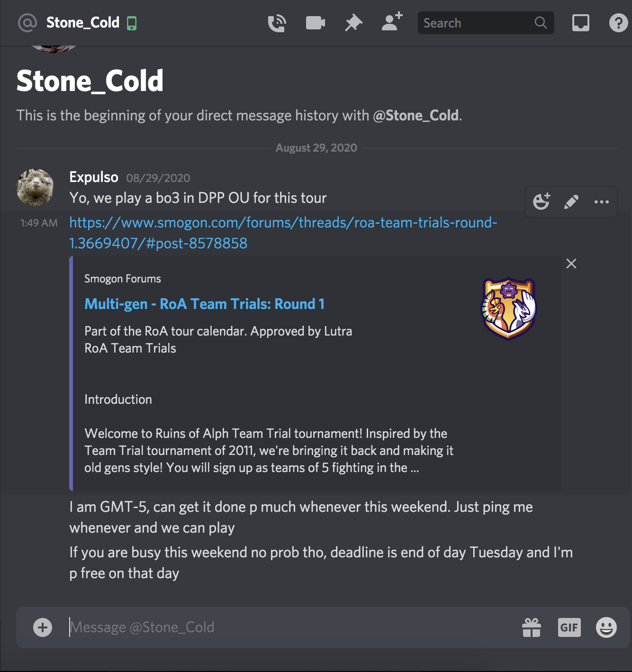
Task: Open the gift menu in message bar
Action: pos(532,627)
